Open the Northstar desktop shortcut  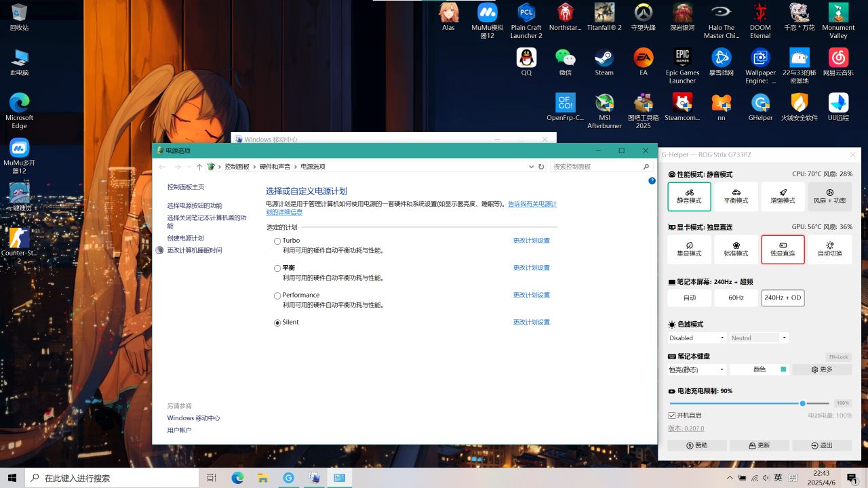pos(565,17)
